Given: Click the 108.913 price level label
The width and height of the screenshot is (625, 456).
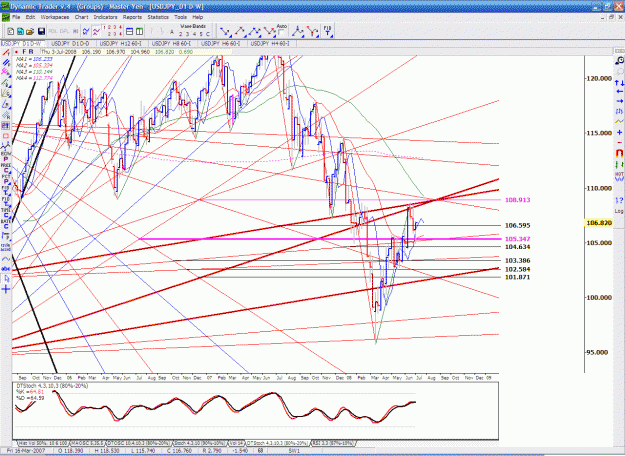Looking at the screenshot, I should [517, 200].
